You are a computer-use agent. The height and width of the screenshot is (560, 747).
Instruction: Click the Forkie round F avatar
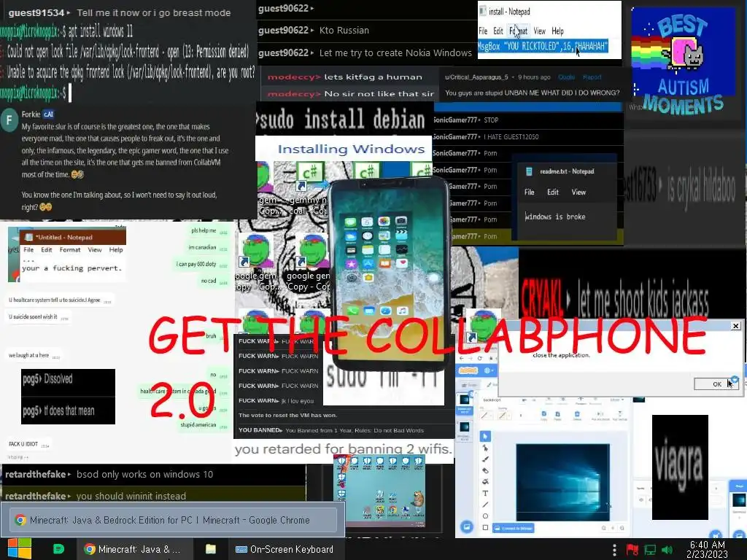point(9,120)
